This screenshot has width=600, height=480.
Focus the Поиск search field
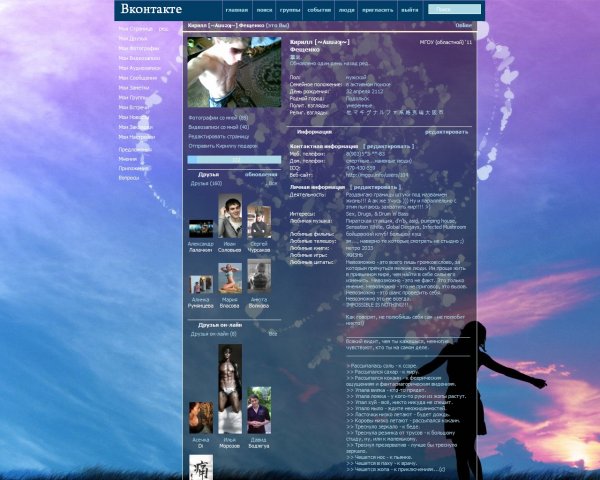point(454,9)
